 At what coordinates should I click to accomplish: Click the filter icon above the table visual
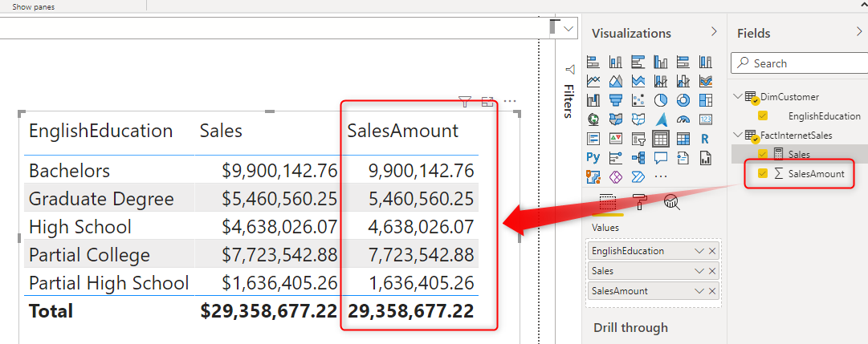click(x=464, y=102)
